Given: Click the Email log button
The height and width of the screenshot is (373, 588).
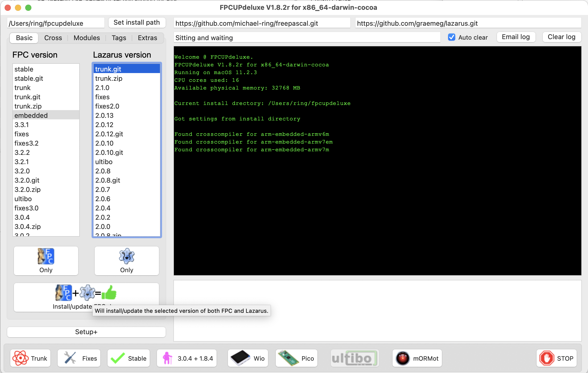Looking at the screenshot, I should (516, 37).
